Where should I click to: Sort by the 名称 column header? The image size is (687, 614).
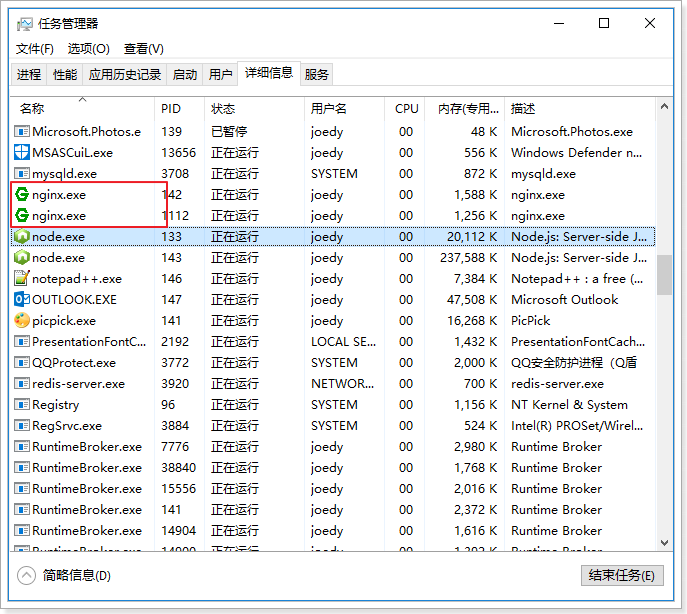(x=82, y=109)
